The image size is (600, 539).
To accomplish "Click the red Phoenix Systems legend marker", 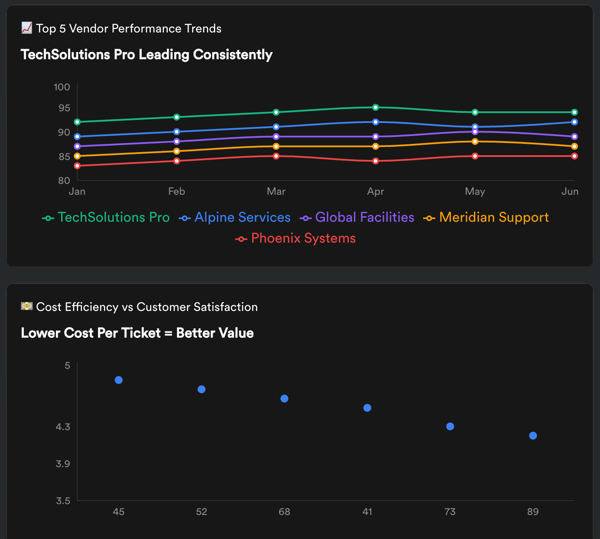I will pos(241,239).
